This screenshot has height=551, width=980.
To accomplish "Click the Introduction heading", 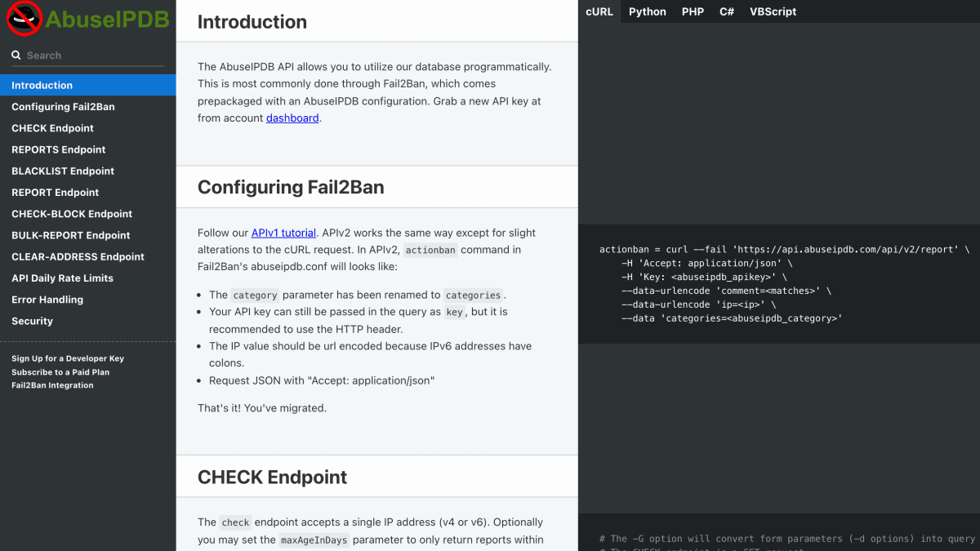I will pos(252,22).
